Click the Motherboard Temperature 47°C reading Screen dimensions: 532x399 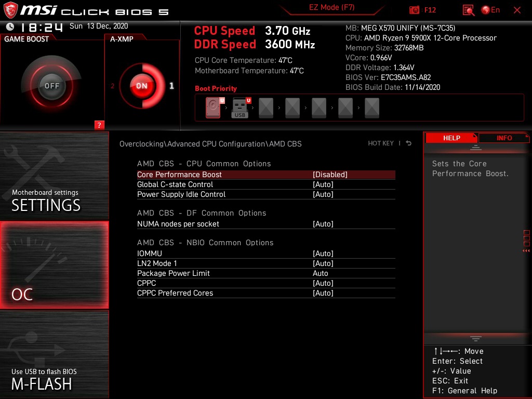tap(249, 71)
